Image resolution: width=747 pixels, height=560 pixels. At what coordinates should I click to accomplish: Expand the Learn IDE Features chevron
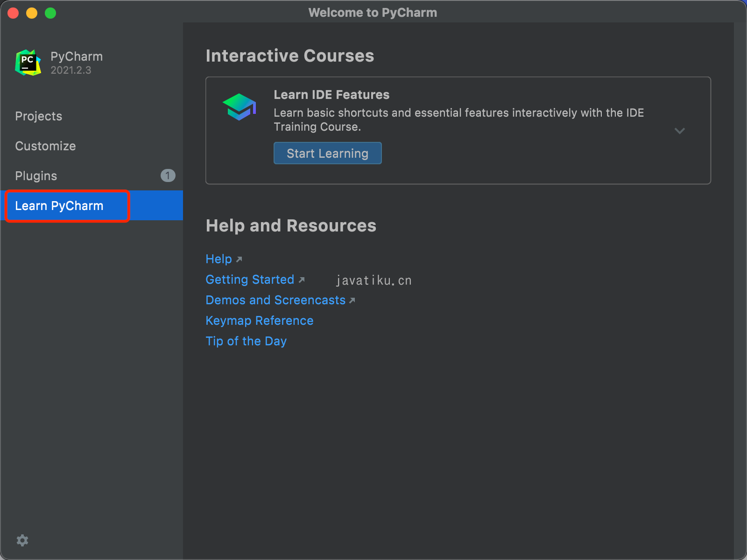(680, 131)
